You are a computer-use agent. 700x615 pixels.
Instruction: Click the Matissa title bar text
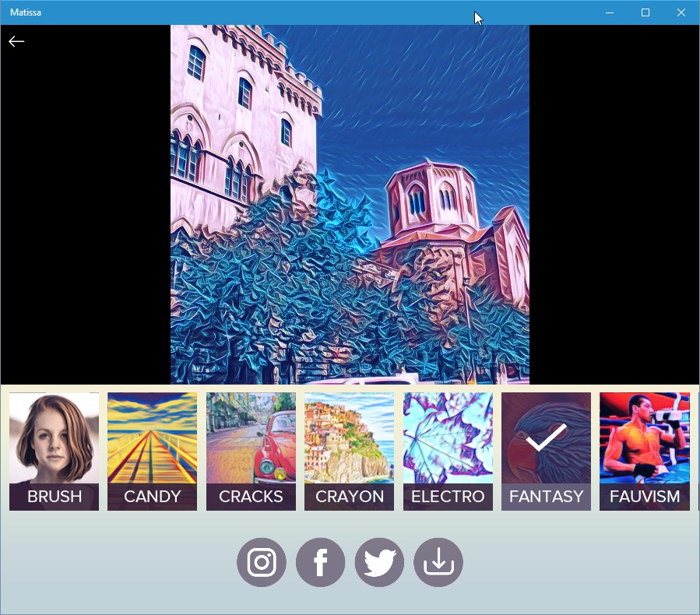click(26, 12)
